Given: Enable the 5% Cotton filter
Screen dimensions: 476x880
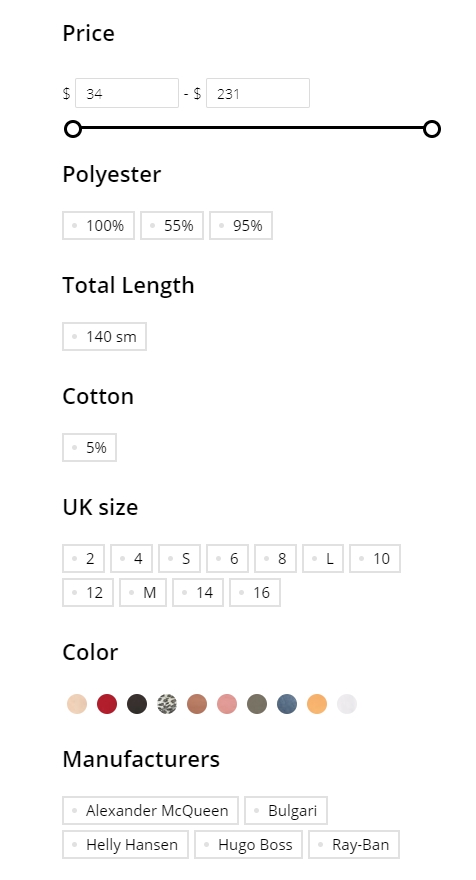Looking at the screenshot, I should 89,447.
